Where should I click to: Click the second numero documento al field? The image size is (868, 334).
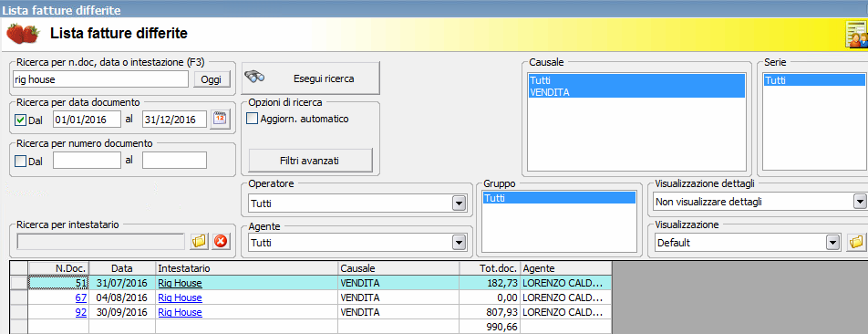[x=174, y=161]
